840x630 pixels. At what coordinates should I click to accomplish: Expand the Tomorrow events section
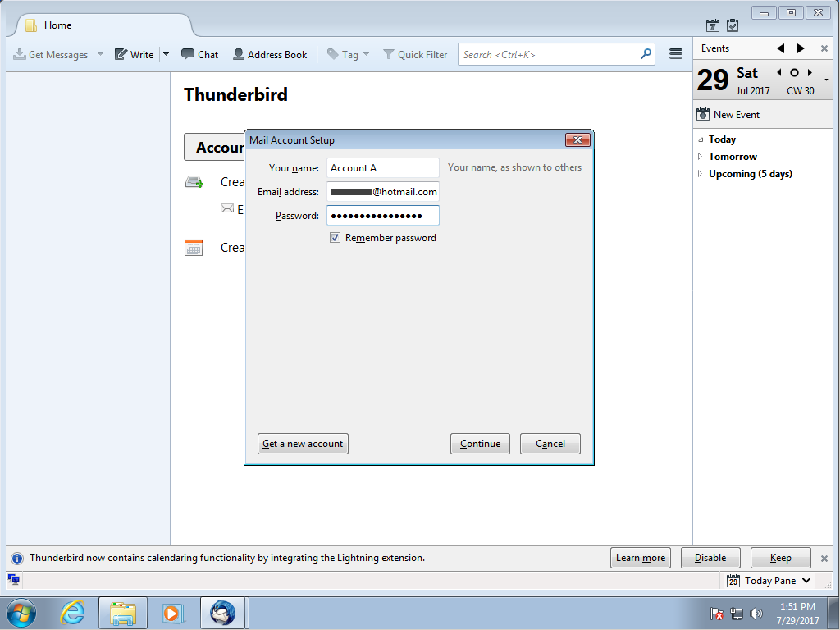tap(701, 157)
